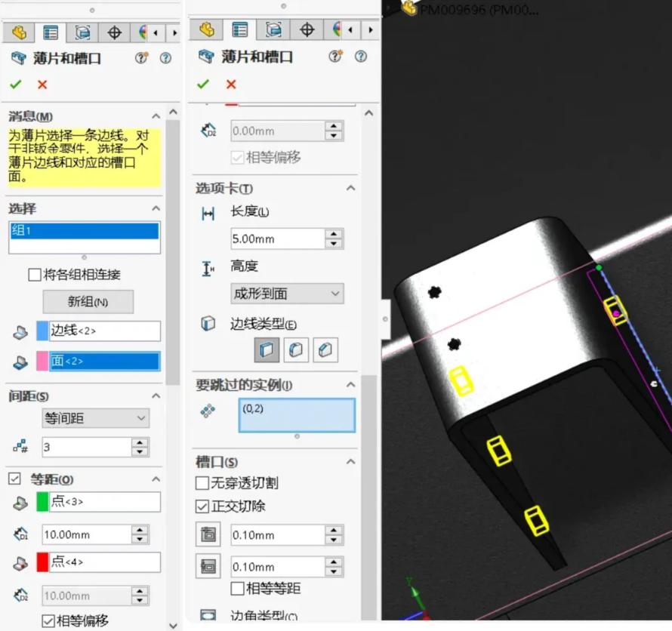Collapse the 选择 section
The width and height of the screenshot is (672, 631).
[156, 208]
